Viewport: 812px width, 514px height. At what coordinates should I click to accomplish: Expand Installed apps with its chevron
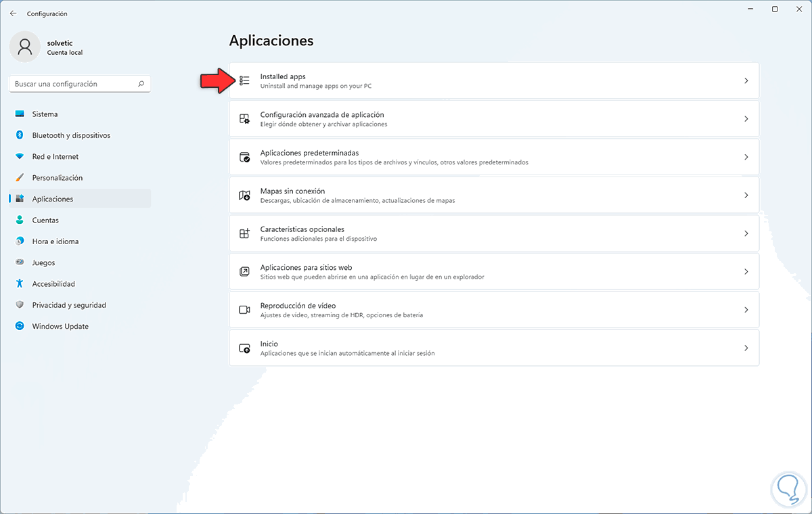point(746,81)
